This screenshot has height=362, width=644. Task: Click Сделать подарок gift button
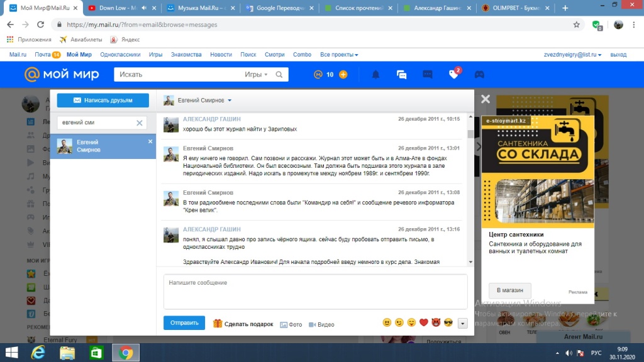[x=243, y=324]
